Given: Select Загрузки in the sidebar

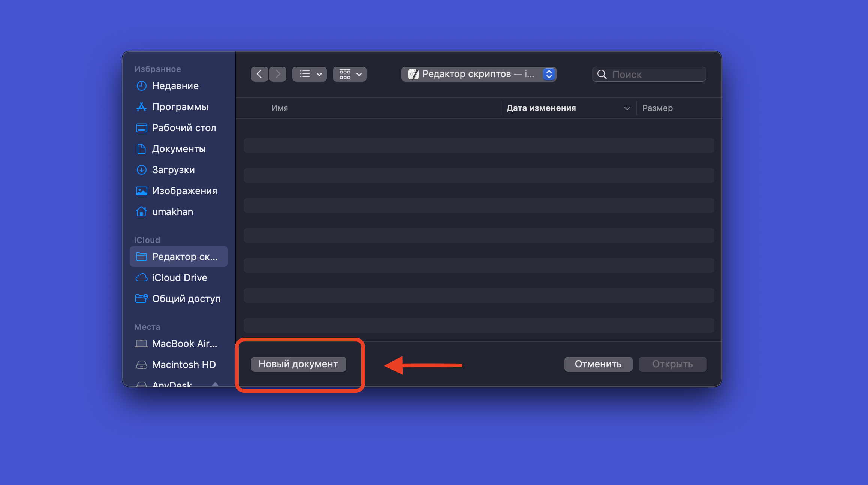Looking at the screenshot, I should (173, 170).
